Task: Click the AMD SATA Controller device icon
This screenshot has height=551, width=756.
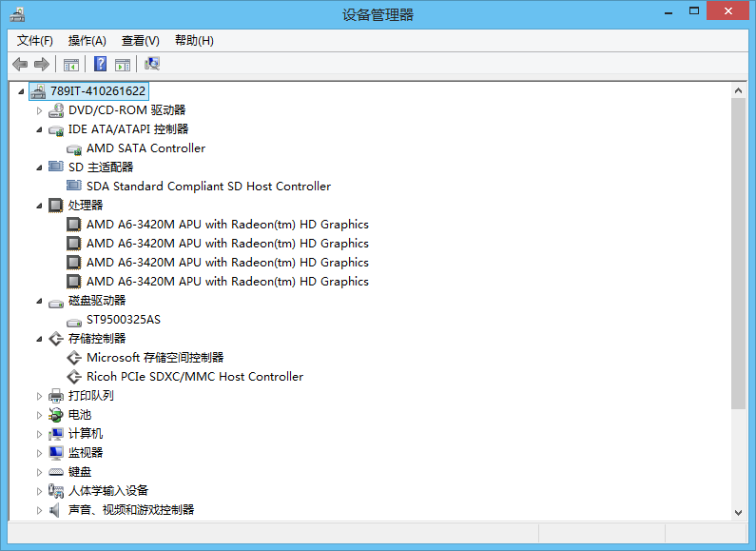Action: [74, 149]
